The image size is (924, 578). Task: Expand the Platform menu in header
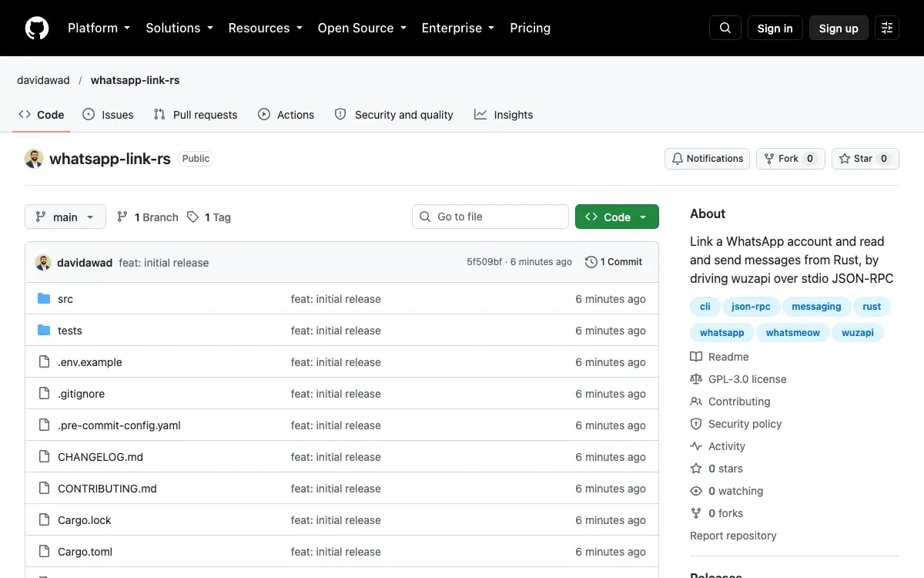click(99, 28)
